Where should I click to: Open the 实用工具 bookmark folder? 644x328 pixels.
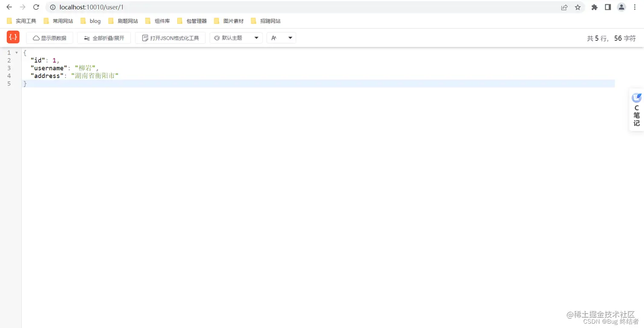coord(21,21)
